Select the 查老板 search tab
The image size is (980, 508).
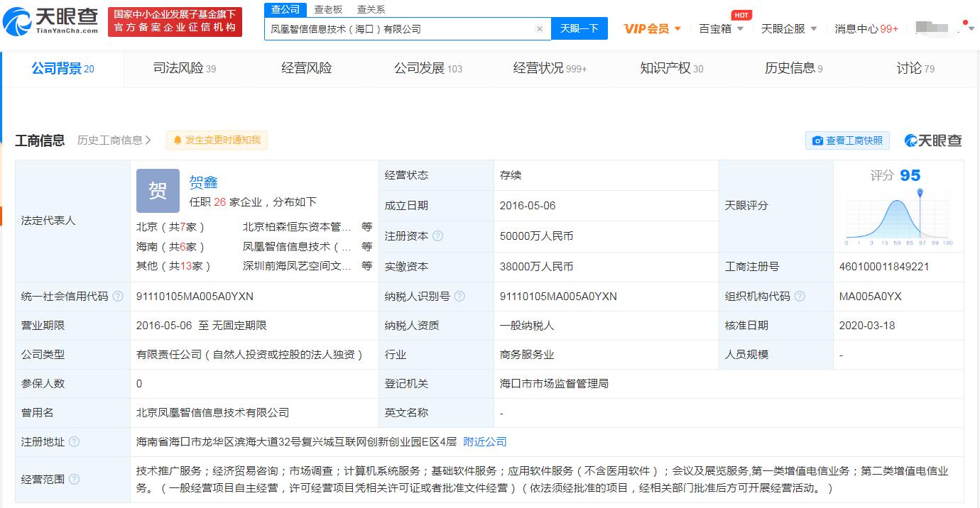328,9
